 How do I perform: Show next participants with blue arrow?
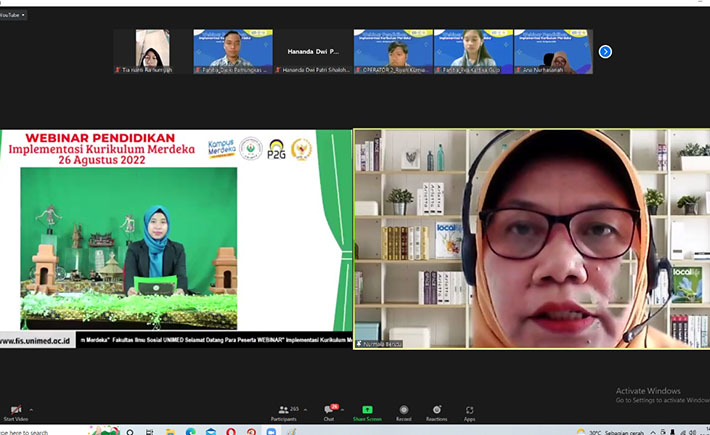pyautogui.click(x=605, y=52)
